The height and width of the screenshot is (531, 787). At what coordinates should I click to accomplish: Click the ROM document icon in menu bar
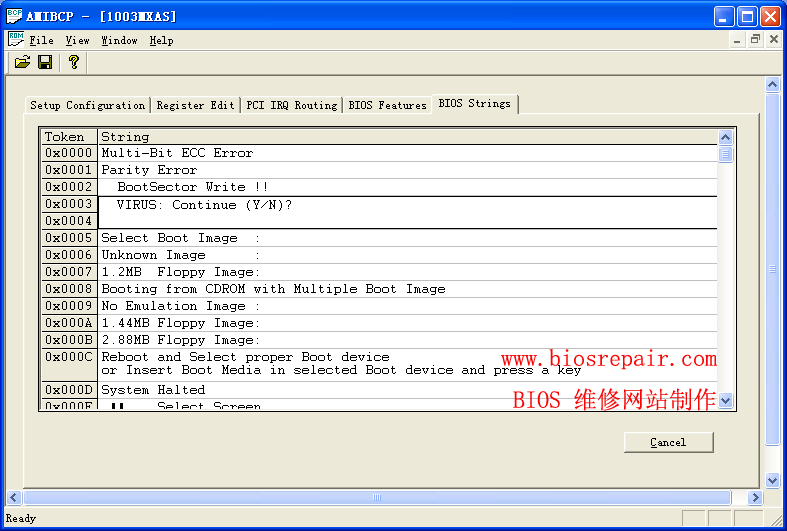(x=16, y=40)
